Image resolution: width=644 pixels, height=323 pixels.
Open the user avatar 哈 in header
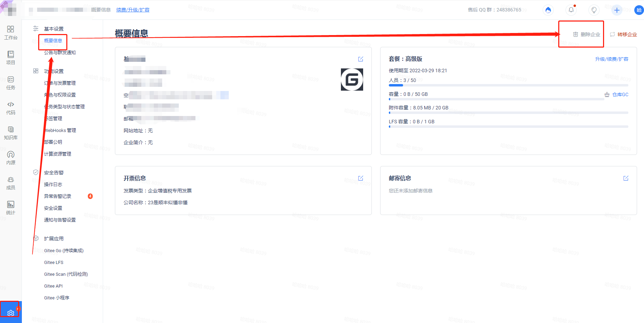(639, 10)
